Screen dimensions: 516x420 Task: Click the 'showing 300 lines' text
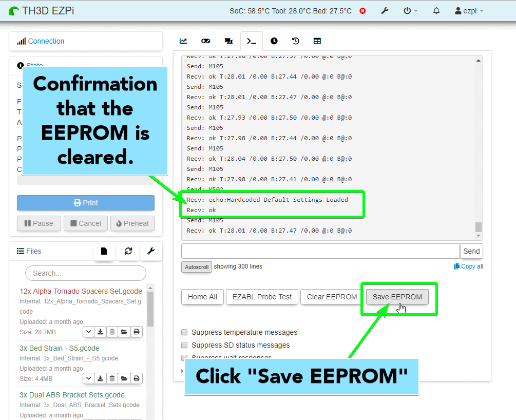coord(238,266)
